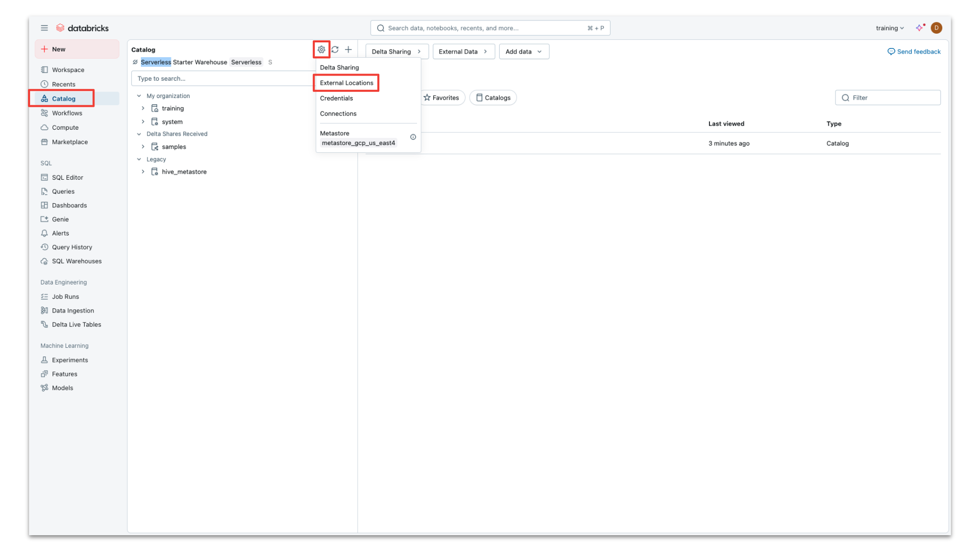Click the plus icon in Catalog panel
980x551 pixels.
point(348,50)
